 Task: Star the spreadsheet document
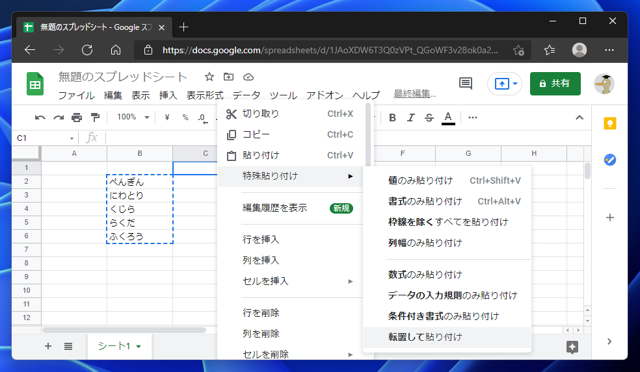pyautogui.click(x=209, y=77)
